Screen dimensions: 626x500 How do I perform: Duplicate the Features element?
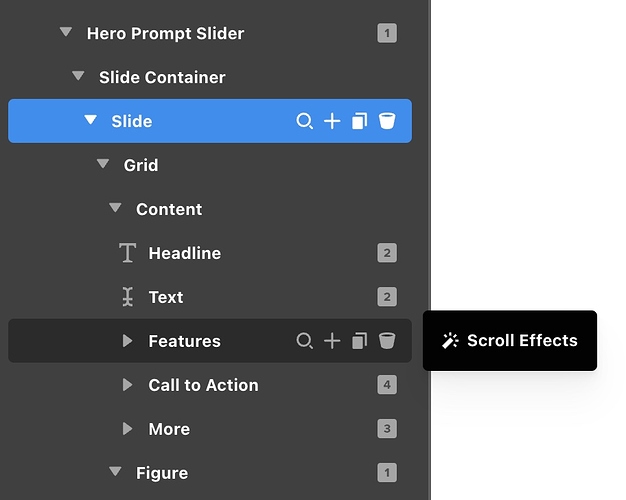click(x=359, y=341)
